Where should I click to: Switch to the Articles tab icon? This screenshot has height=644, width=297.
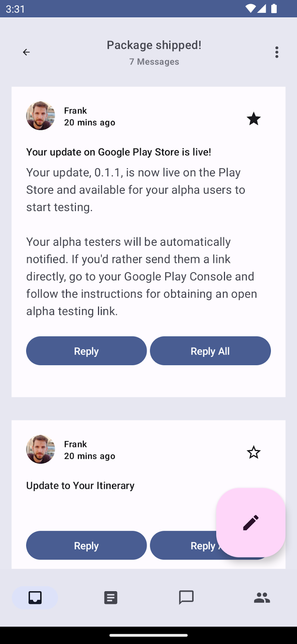[111, 598]
